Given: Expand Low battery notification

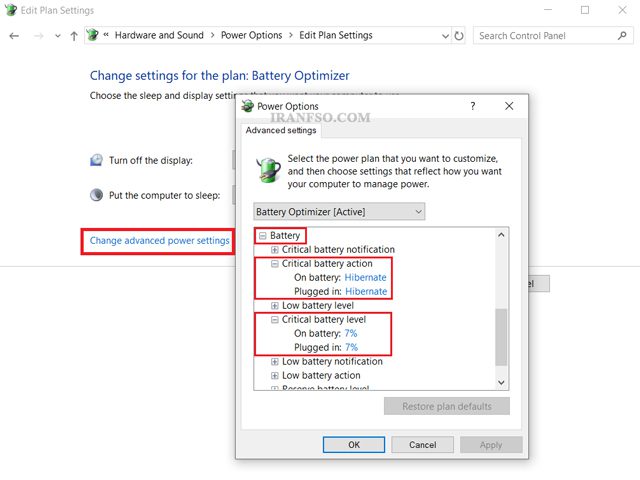Looking at the screenshot, I should point(275,362).
